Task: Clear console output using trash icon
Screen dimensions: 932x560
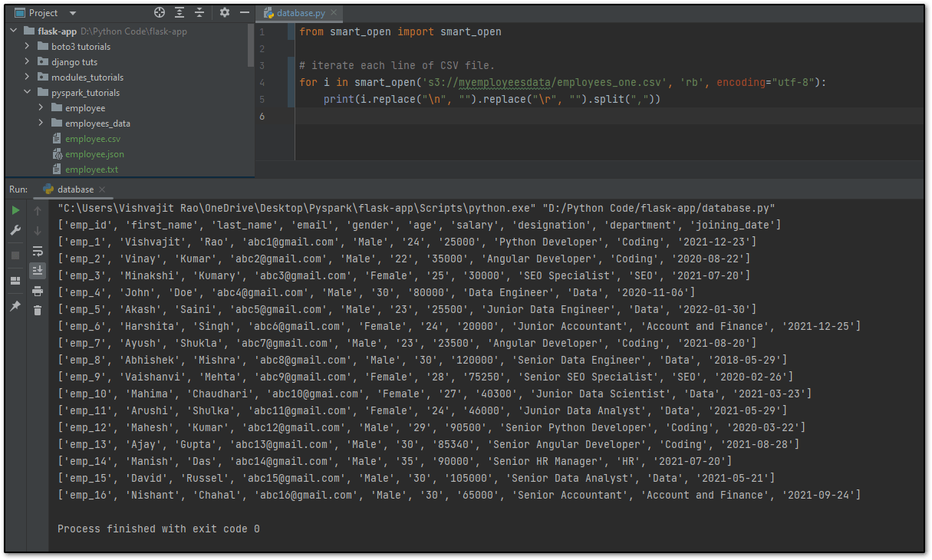Action: pos(37,307)
